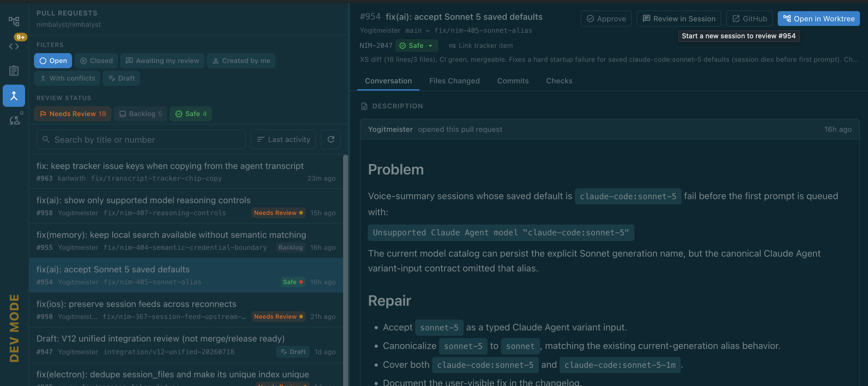Image resolution: width=868 pixels, height=386 pixels.
Task: Switch to the Files Changed tab
Action: (454, 81)
